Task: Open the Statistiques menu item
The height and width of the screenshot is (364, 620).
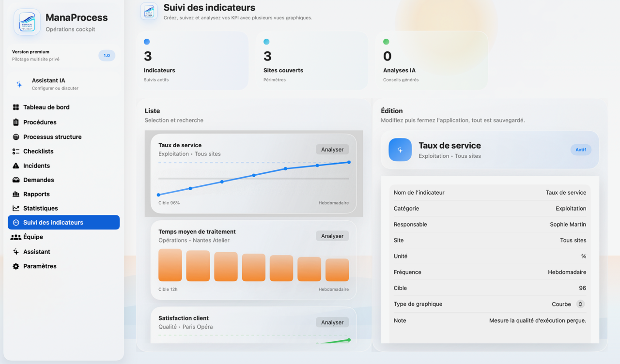Action: click(41, 208)
